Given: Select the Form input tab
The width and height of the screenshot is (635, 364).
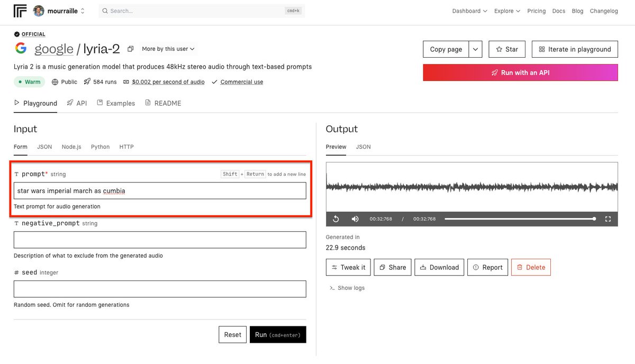Looking at the screenshot, I should (21, 147).
